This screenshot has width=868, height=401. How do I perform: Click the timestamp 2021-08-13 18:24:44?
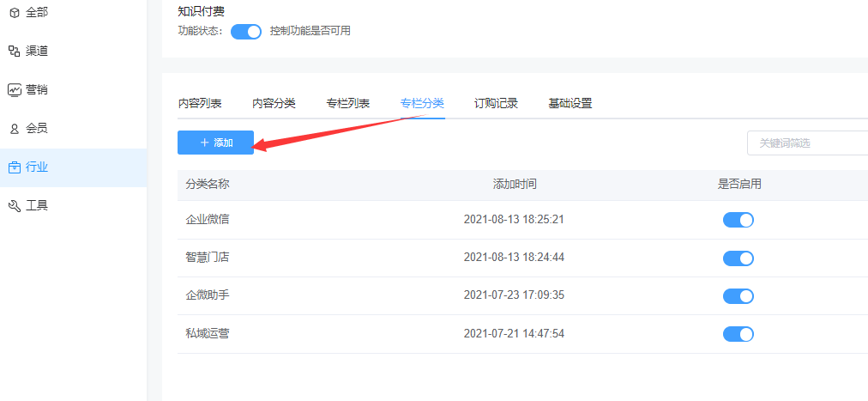click(x=515, y=257)
